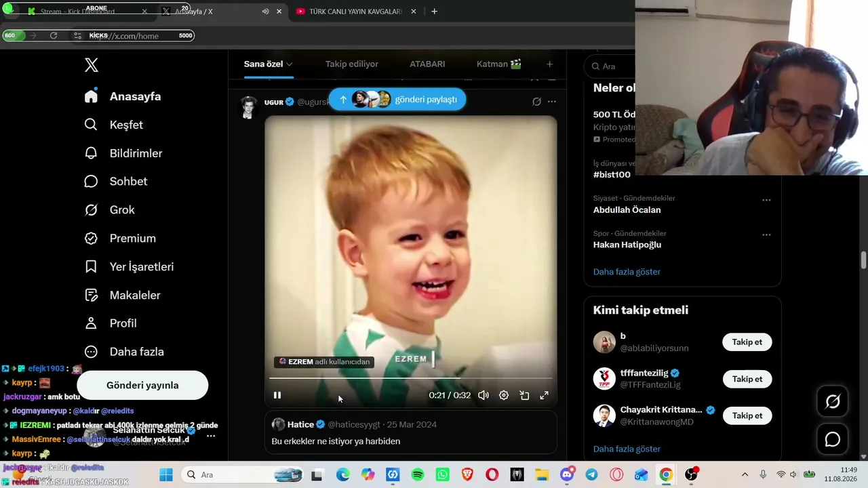Open the Daha fazla menu
The height and width of the screenshot is (488, 868).
(x=124, y=352)
